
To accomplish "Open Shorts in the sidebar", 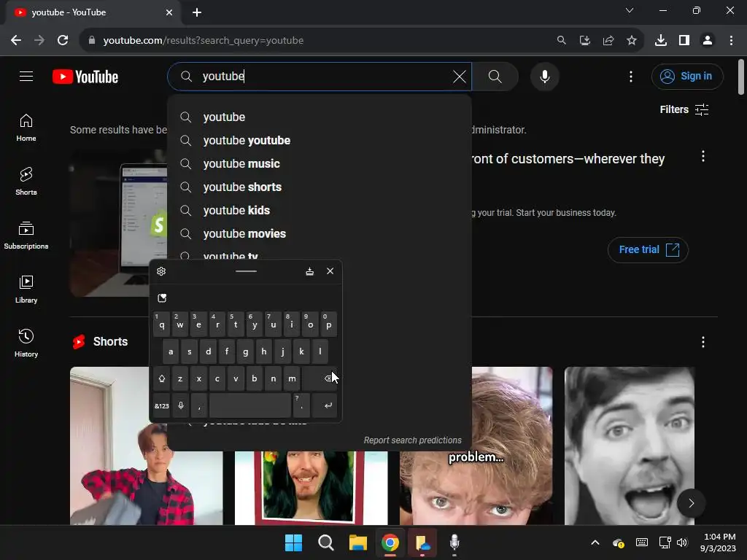I will (x=26, y=182).
